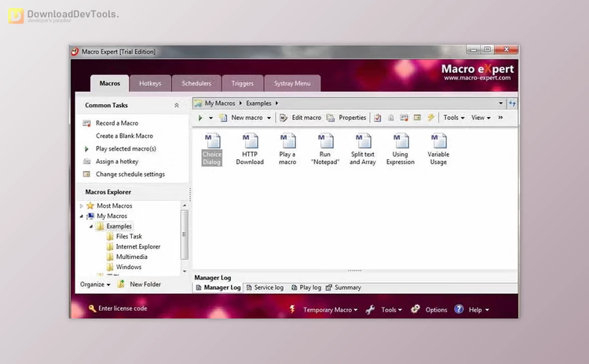Switch to the Macros tab
This screenshot has width=589, height=364.
pyautogui.click(x=110, y=83)
